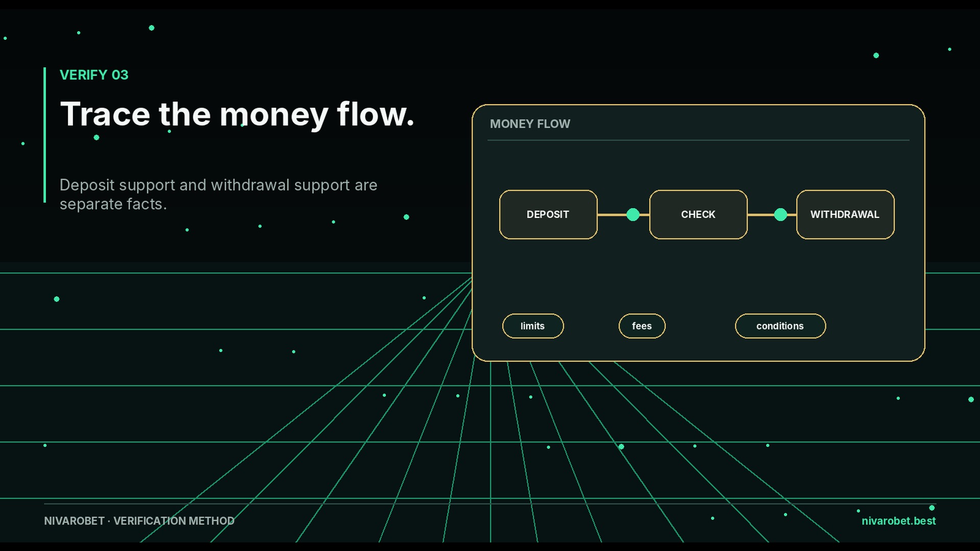Select the fees pill
Image resolution: width=980 pixels, height=551 pixels.
pyautogui.click(x=642, y=326)
